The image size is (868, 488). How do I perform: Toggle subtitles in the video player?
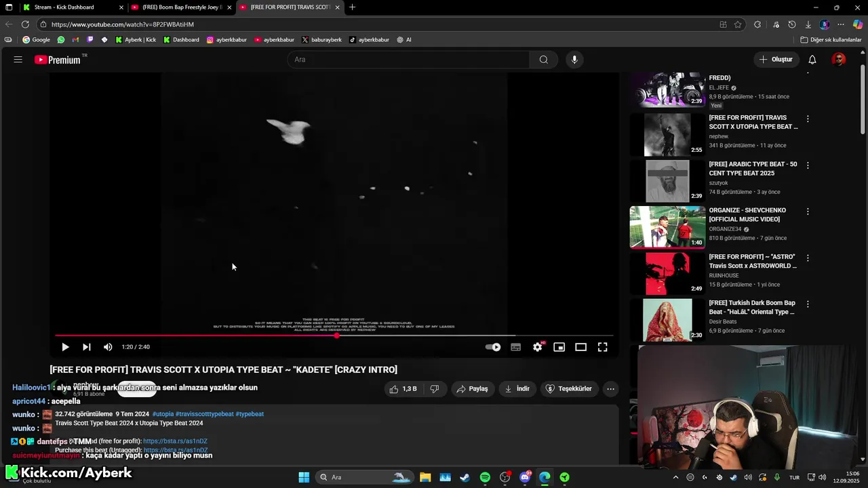point(515,347)
